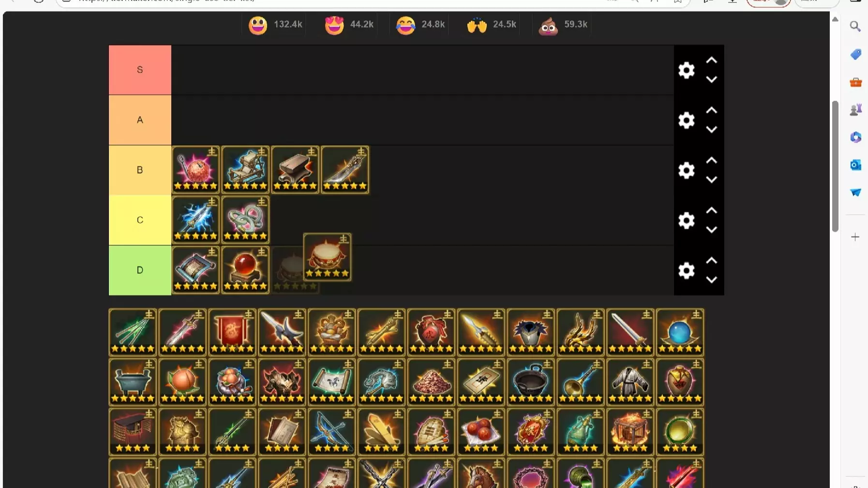Open settings gear for S tier row
This screenshot has width=868, height=488.
686,70
